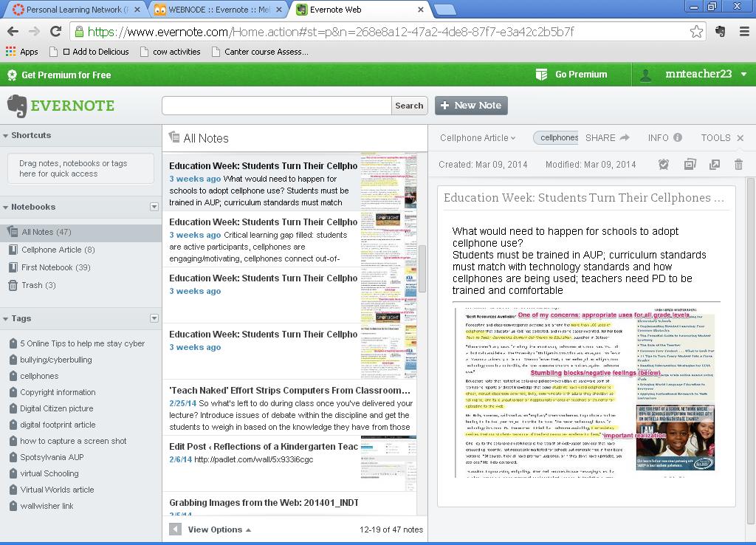Screen dimensions: 756x545
Task: Click the note content vertical scrollbar
Action: pos(750,351)
